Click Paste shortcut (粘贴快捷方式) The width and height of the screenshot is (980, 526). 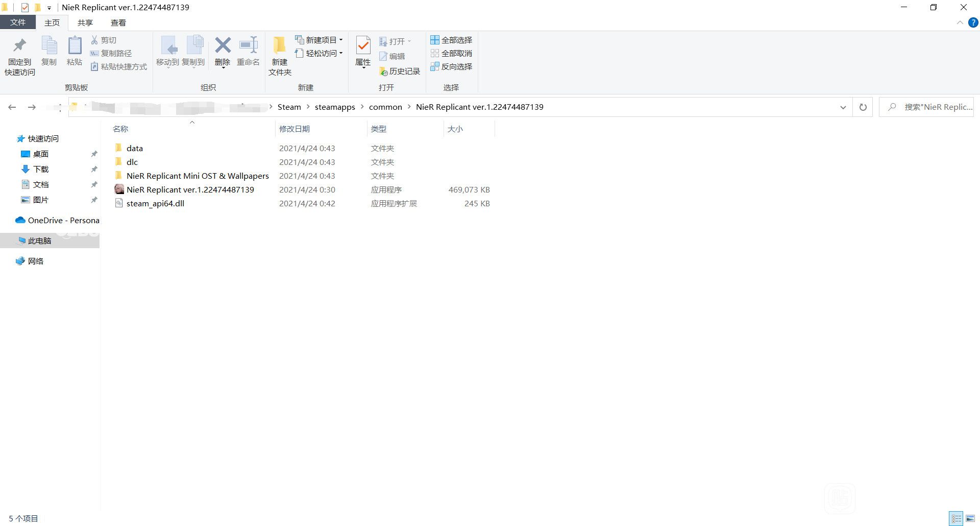(x=119, y=66)
